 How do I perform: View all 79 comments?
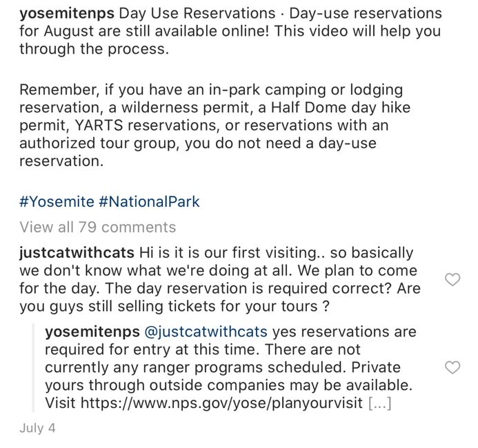97,227
